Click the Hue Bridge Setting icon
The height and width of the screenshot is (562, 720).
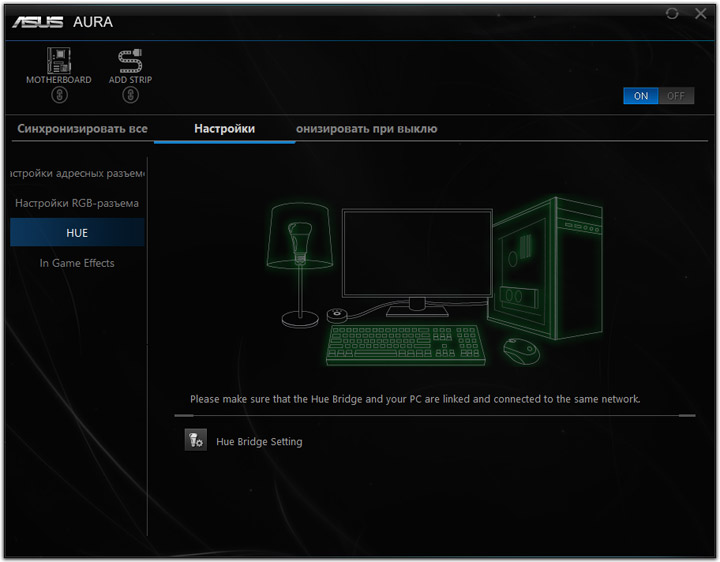click(196, 440)
